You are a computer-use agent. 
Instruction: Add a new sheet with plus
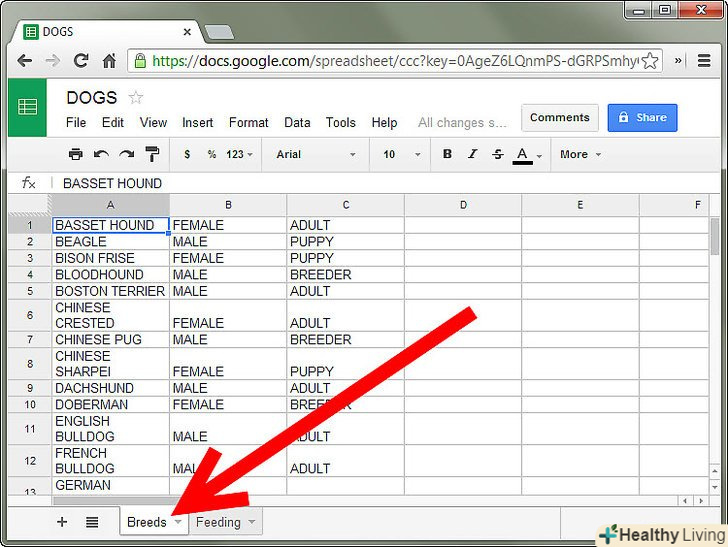click(62, 522)
